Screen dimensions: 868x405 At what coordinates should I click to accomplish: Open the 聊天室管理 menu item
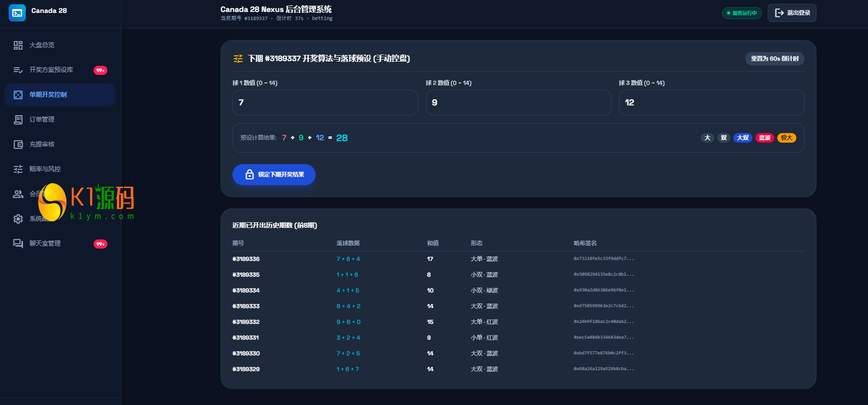coord(60,244)
